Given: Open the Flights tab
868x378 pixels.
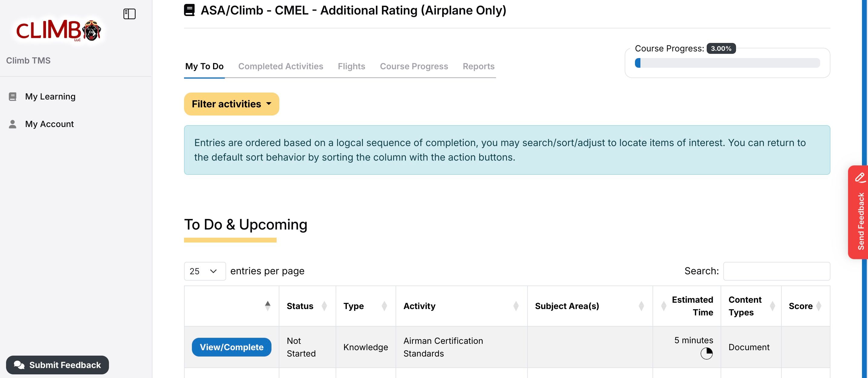Looking at the screenshot, I should click(351, 66).
